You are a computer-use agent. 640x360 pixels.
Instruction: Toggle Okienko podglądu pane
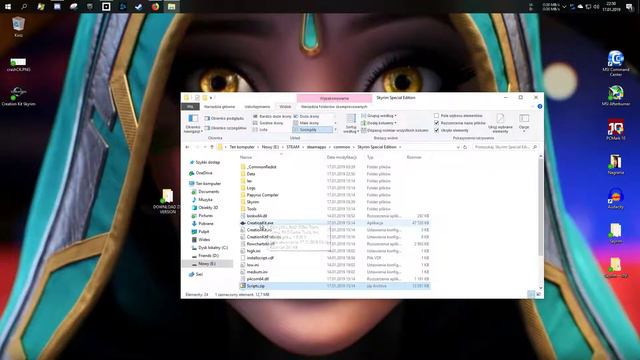pos(224,118)
